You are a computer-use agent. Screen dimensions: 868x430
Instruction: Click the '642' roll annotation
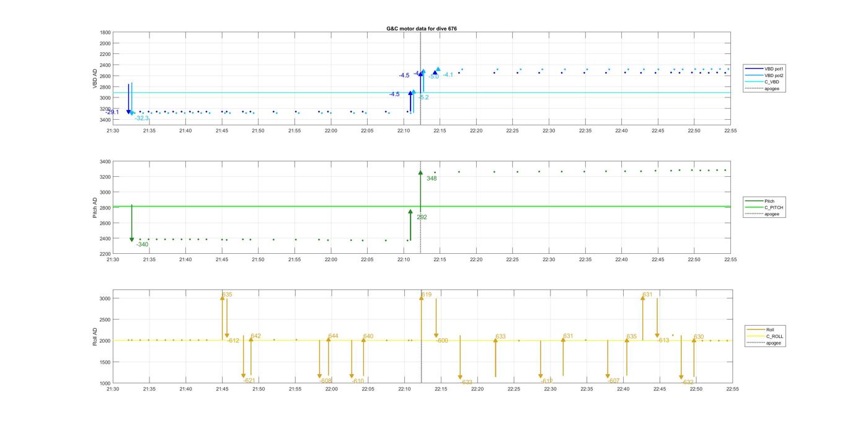[x=255, y=336]
